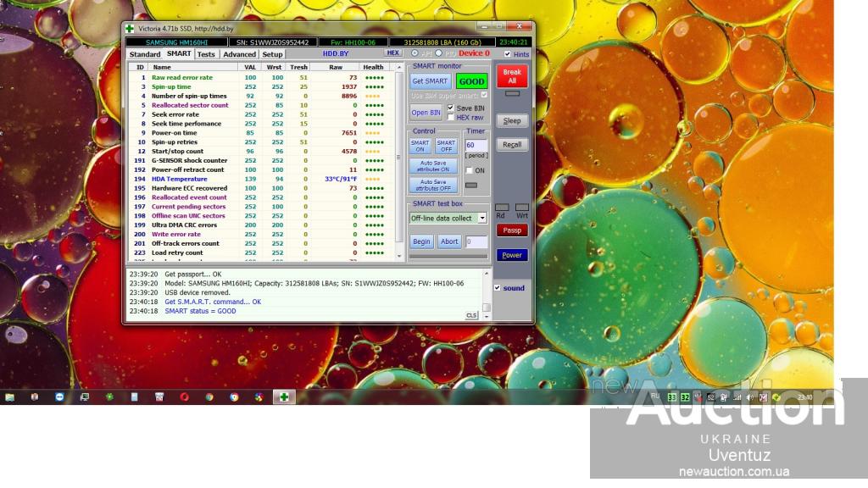The image size is (868, 488).
Task: Click Auto Save attributes ON
Action: tap(433, 166)
